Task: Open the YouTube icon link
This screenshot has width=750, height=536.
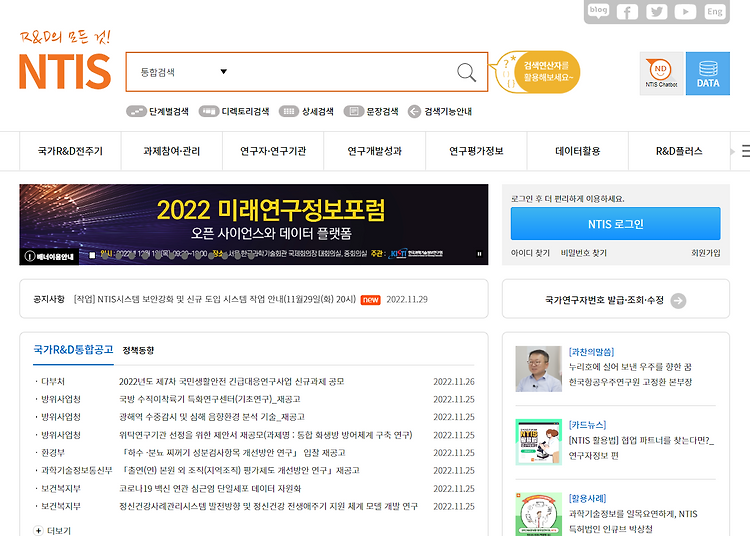Action: click(685, 11)
